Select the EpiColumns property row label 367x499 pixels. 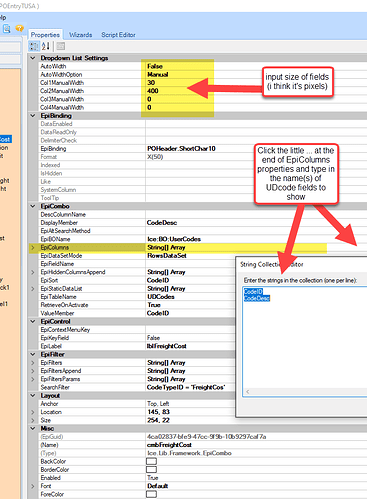click(x=55, y=247)
